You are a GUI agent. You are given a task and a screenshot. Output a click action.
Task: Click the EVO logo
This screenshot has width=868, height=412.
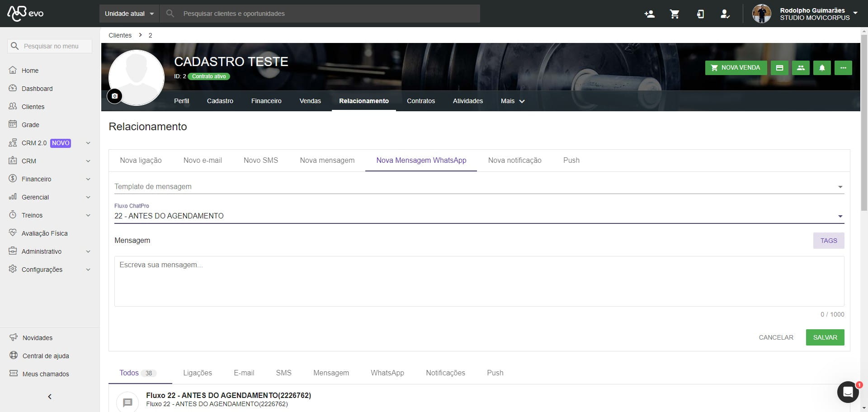(x=25, y=13)
